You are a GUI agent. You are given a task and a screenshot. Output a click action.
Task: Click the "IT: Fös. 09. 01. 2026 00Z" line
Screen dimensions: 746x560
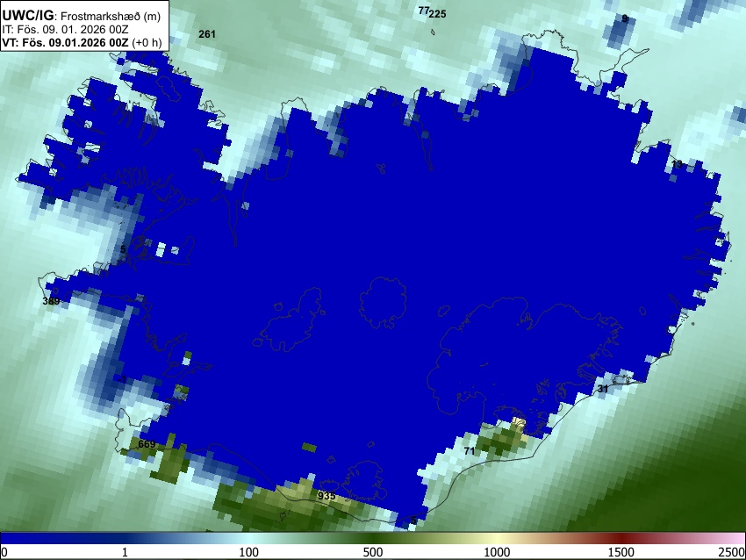(65, 30)
